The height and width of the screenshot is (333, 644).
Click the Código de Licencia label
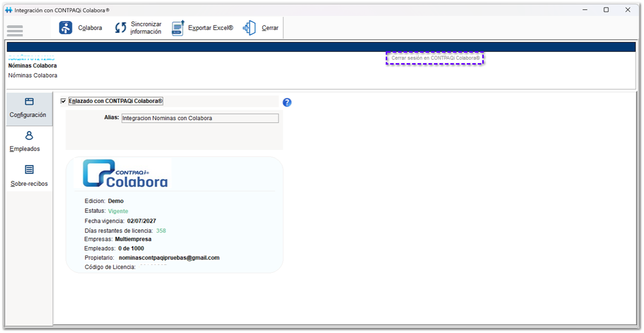pos(110,267)
